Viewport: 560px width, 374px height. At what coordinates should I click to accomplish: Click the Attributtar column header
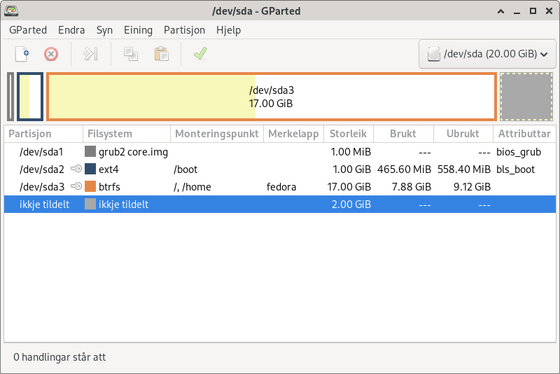pos(524,134)
